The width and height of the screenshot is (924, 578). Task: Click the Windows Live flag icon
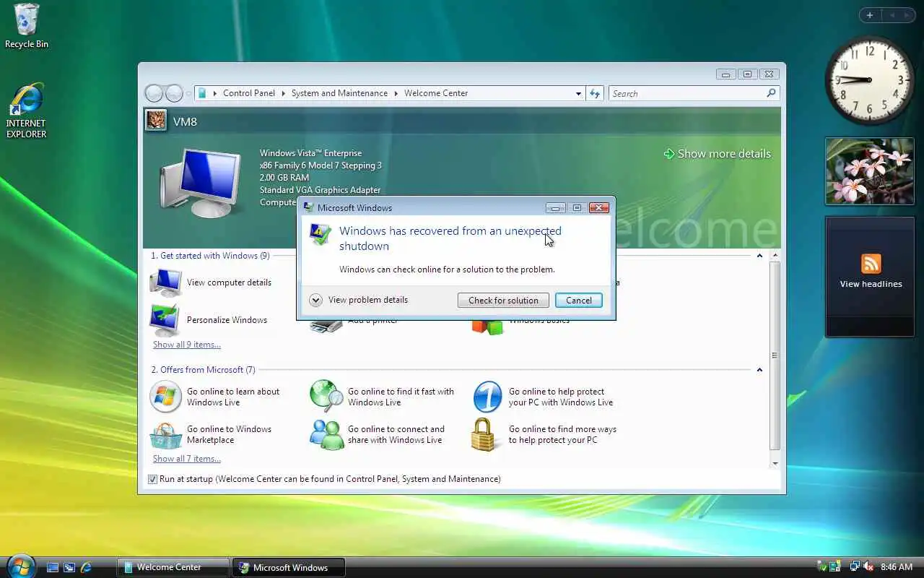coord(165,397)
